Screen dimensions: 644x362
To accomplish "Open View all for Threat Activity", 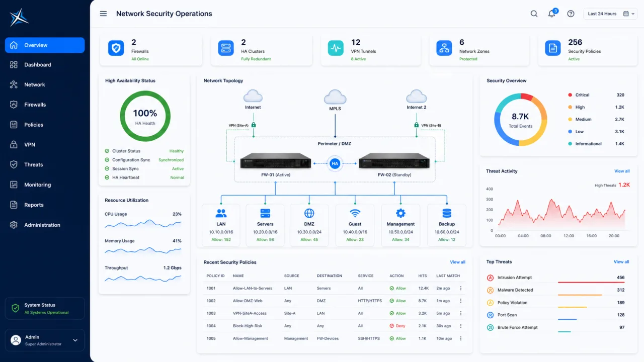I will coord(622,171).
